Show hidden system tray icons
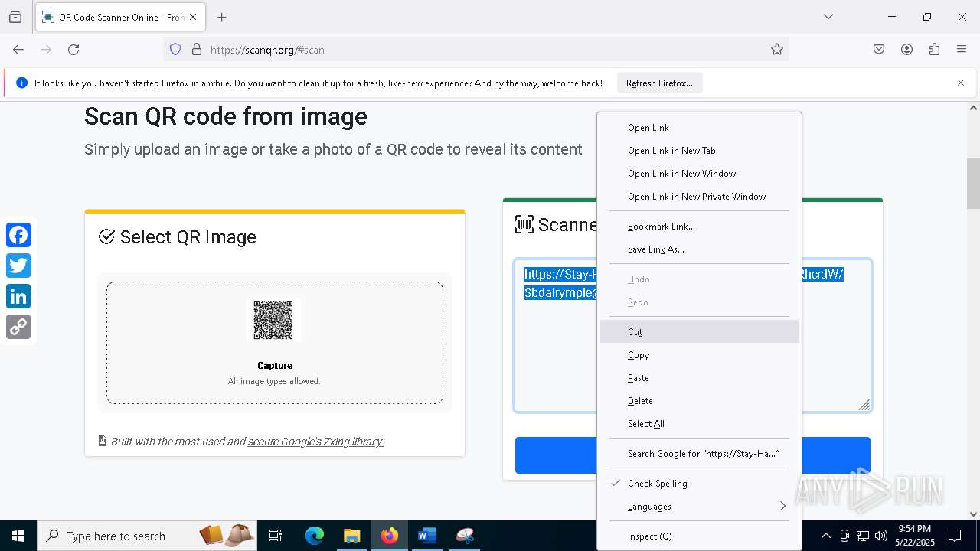 click(x=825, y=536)
